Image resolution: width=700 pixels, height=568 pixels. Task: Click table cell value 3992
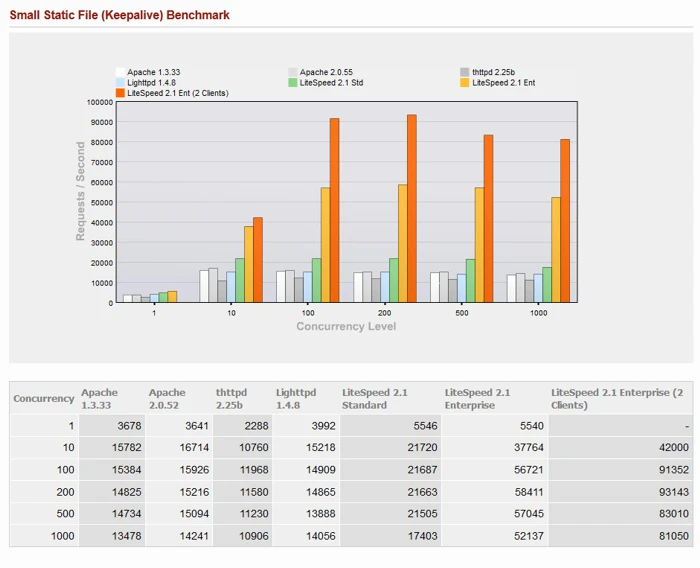(x=324, y=426)
